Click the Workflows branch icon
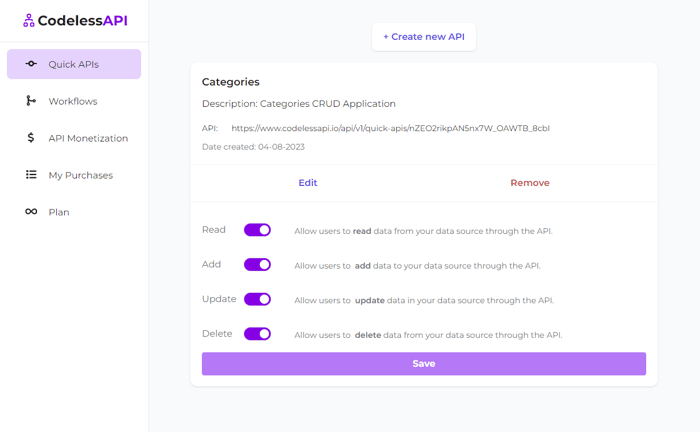 pos(30,101)
